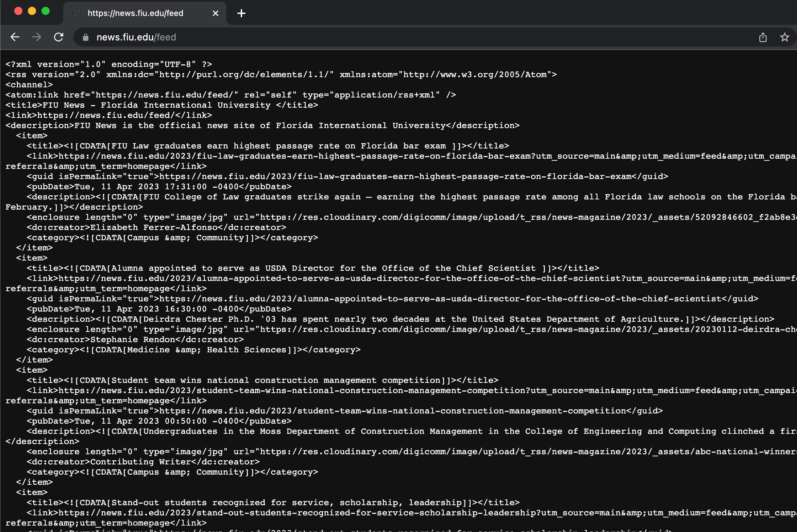Click the browser back arrow
Image resolution: width=797 pixels, height=532 pixels.
pos(15,37)
